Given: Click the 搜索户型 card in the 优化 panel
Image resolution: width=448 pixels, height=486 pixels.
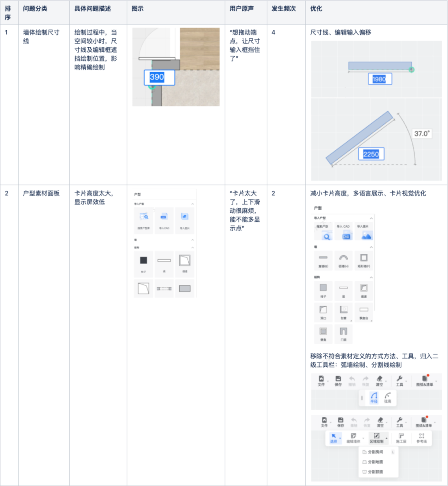Looking at the screenshot, I should pos(323,231).
